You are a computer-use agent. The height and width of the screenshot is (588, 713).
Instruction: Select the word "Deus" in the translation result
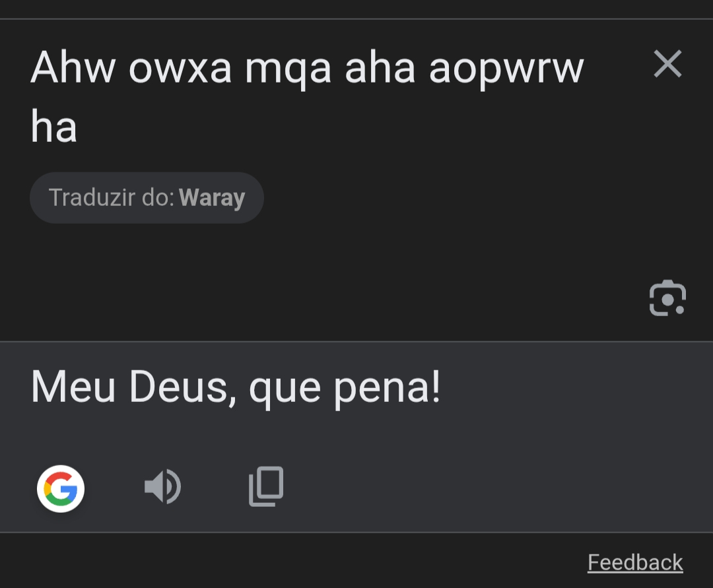178,387
